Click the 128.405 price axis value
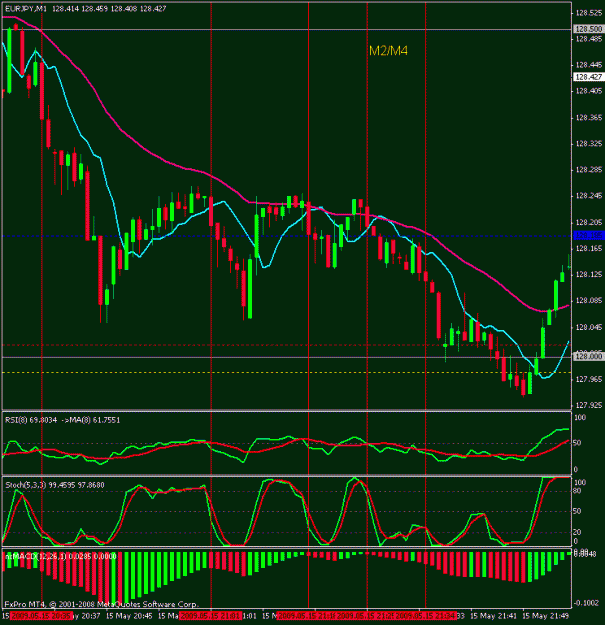605x625 pixels. coord(589,91)
